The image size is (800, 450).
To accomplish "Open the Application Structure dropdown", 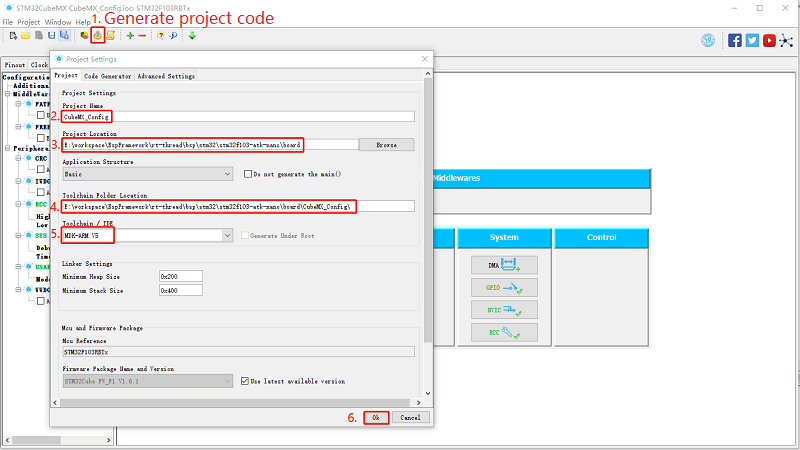I will point(228,174).
